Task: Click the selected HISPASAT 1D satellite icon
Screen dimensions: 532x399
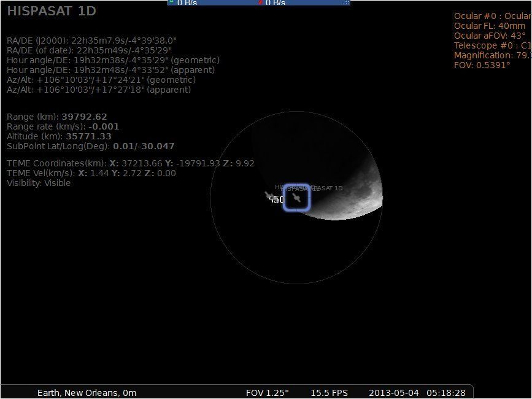Action: [296, 198]
